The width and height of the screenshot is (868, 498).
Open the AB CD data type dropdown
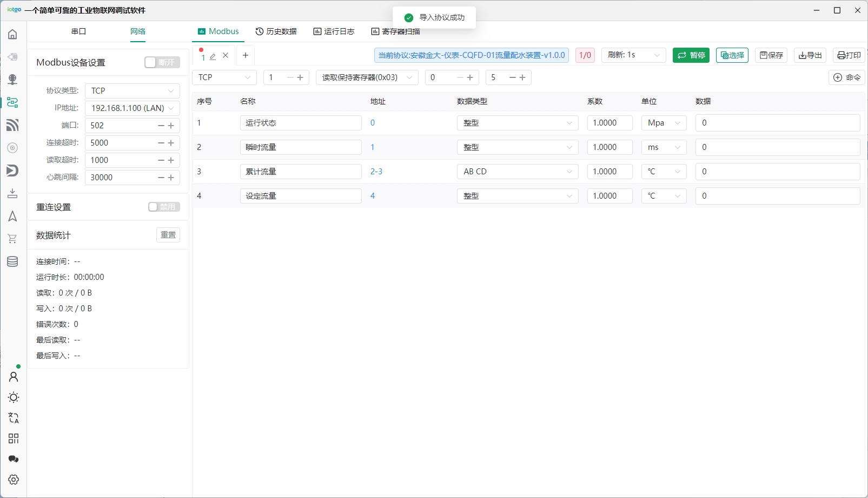tap(518, 172)
